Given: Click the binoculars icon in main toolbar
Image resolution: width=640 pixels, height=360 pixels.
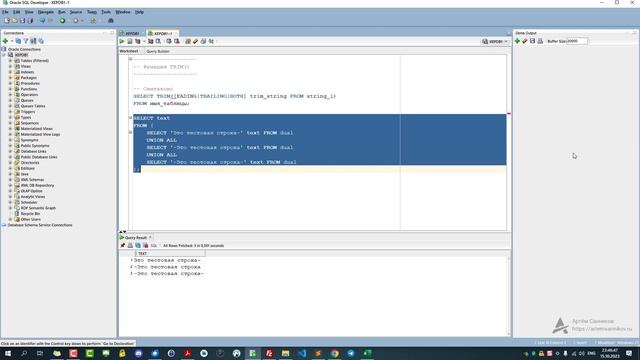Looking at the screenshot, I should tap(111, 20).
